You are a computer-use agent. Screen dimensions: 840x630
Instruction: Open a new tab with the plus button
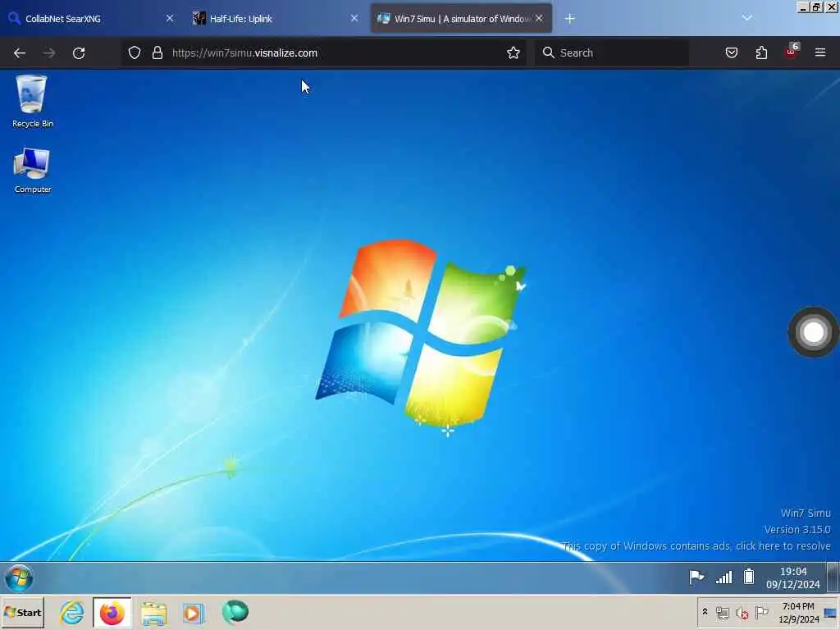(569, 19)
